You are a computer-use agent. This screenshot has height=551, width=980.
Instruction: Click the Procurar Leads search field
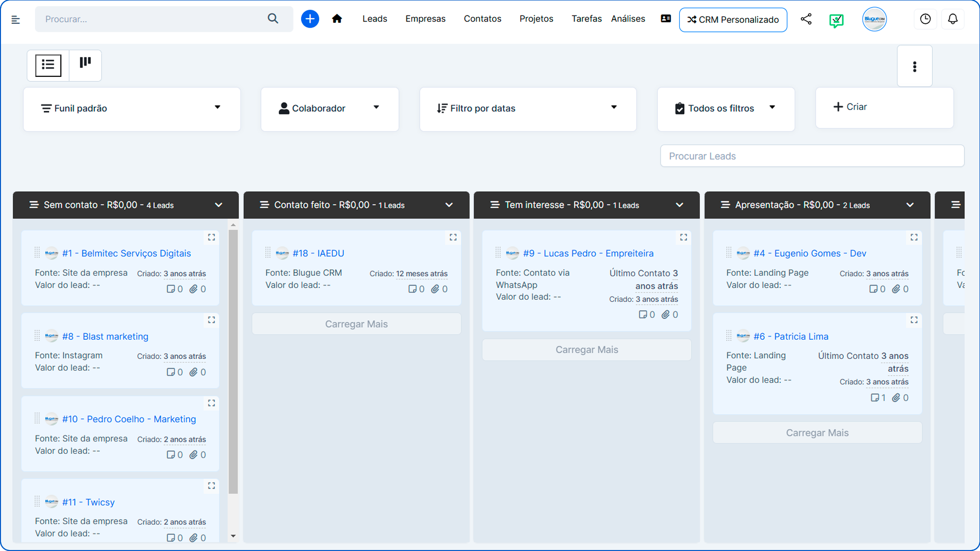(812, 156)
